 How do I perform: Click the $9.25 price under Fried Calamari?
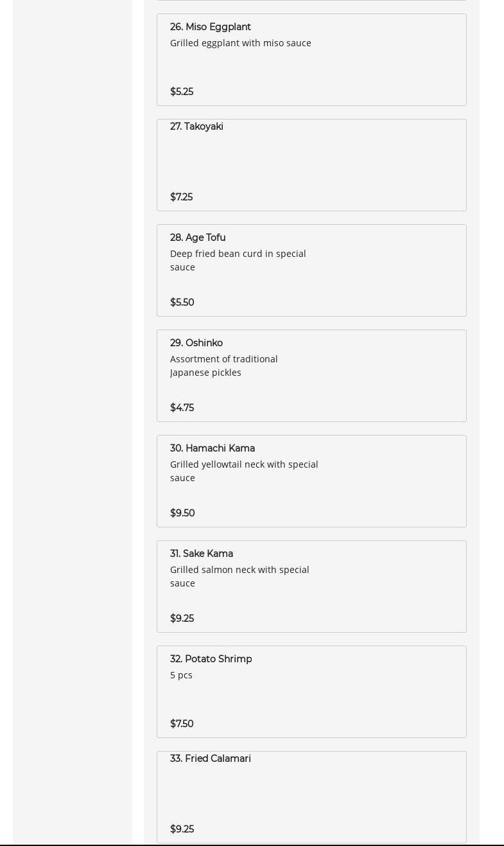click(x=182, y=829)
